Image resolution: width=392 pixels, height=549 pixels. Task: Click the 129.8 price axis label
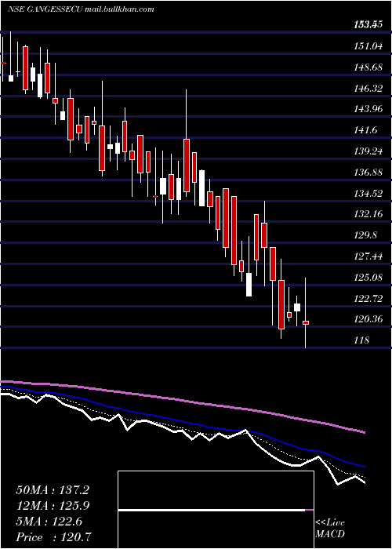[365, 235]
